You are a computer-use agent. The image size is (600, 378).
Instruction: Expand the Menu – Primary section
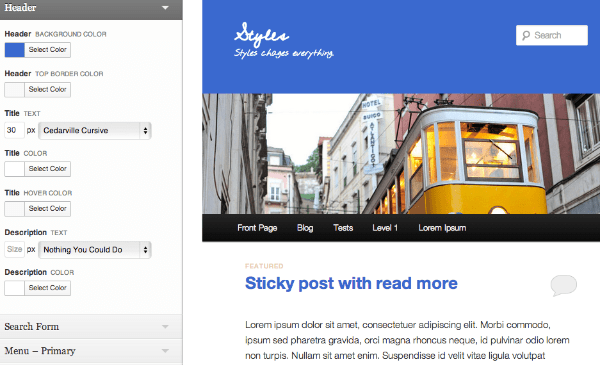pyautogui.click(x=91, y=351)
